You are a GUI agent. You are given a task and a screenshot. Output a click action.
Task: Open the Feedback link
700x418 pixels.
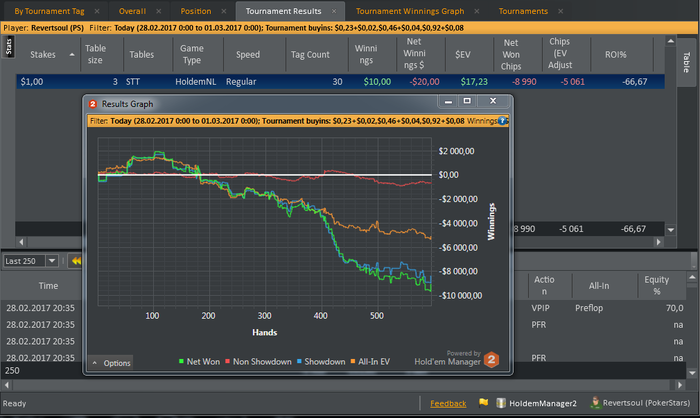pos(448,404)
